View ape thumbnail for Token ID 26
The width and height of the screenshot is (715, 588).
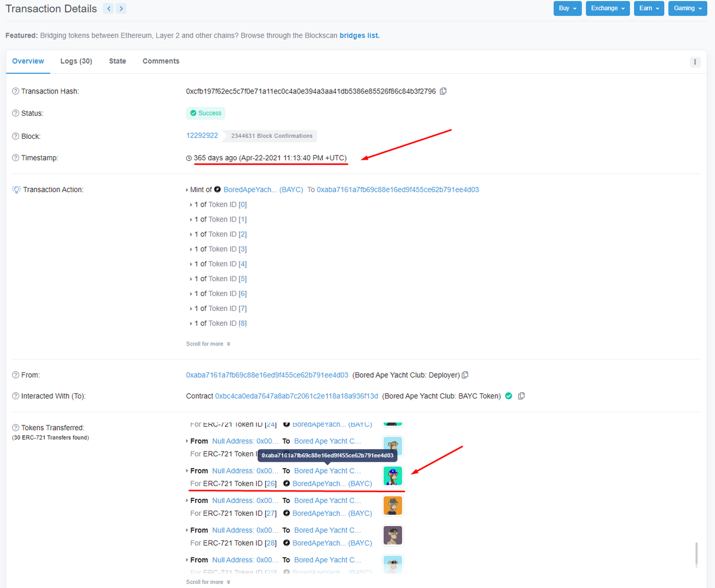393,476
